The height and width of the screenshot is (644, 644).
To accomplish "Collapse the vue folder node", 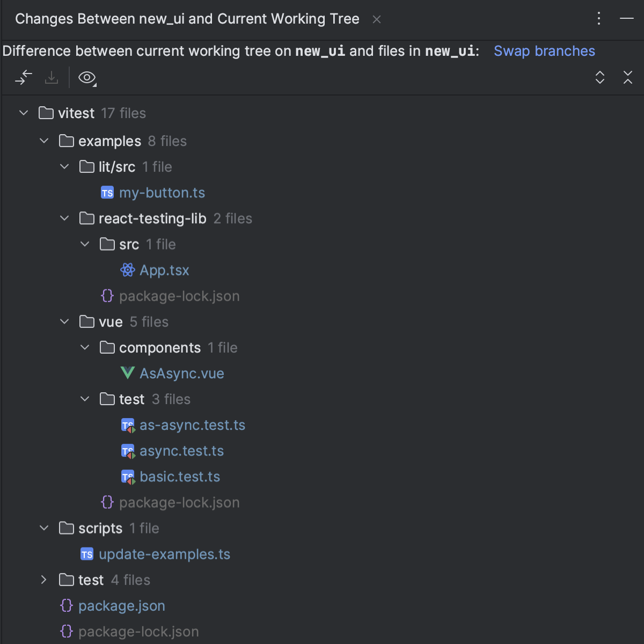I will tap(64, 321).
